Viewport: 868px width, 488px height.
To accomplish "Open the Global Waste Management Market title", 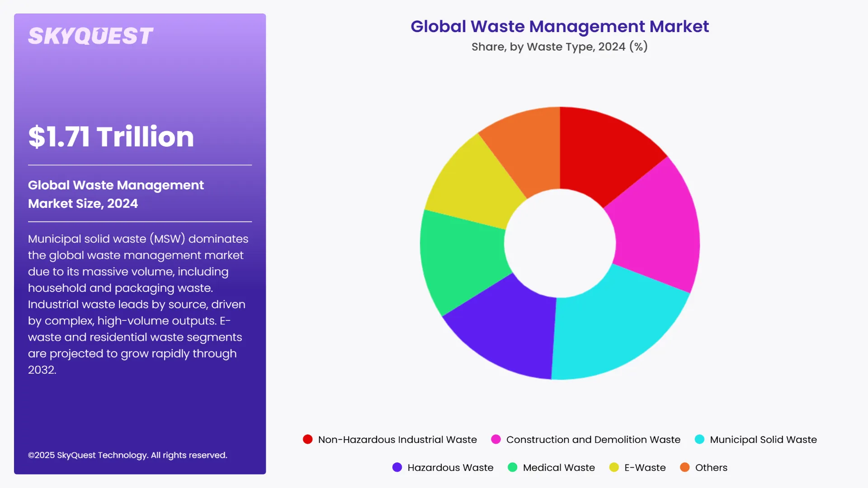I will click(560, 27).
